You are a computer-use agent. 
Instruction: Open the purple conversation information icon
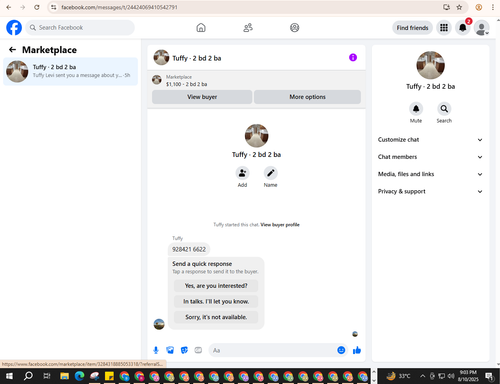tap(353, 58)
